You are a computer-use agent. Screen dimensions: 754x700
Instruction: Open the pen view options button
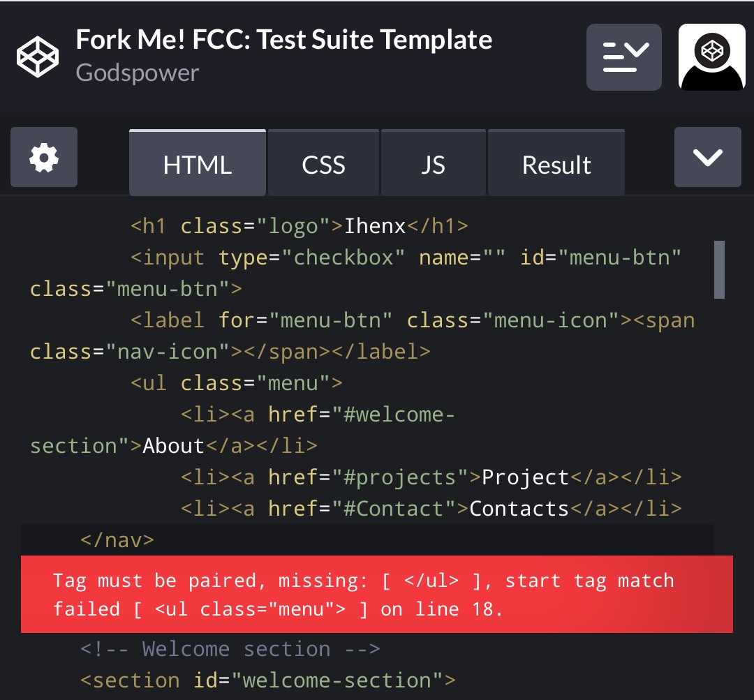click(x=623, y=57)
